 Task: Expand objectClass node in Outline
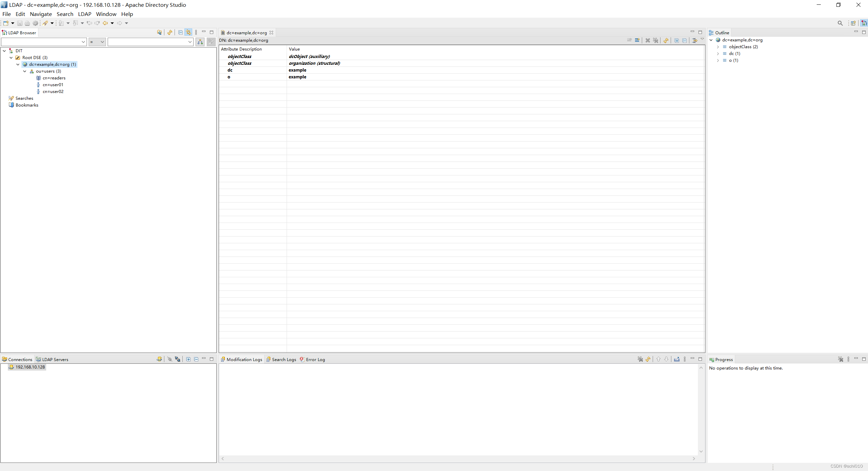coord(718,47)
